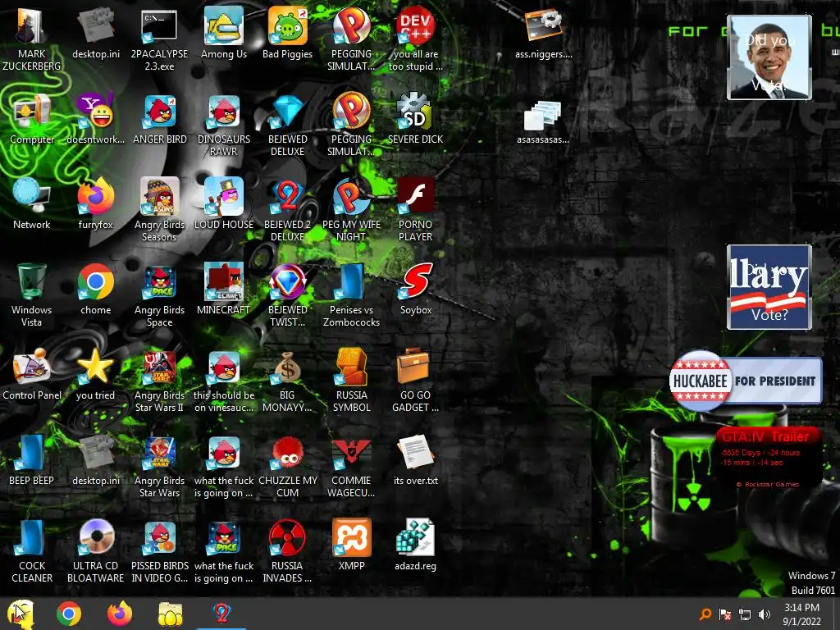
Task: Open the GO GO GADGET briefcase
Action: click(416, 381)
